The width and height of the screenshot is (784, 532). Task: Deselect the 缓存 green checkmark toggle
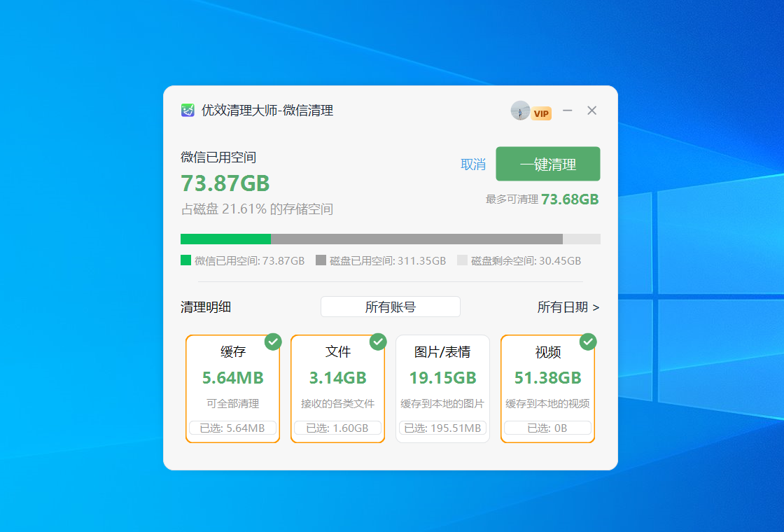pos(273,342)
